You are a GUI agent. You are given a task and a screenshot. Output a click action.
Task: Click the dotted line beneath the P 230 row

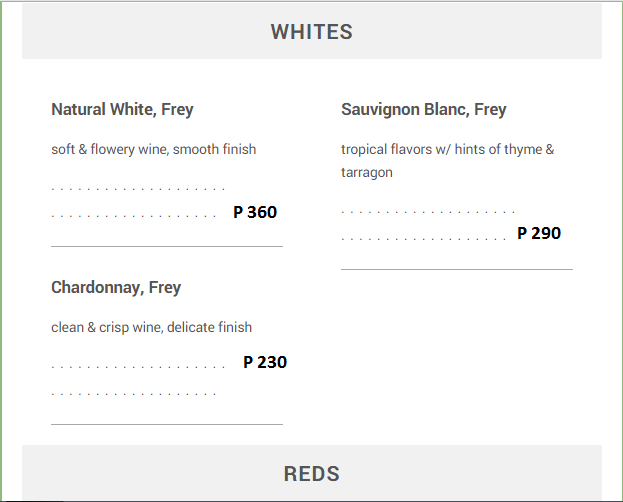coord(134,392)
